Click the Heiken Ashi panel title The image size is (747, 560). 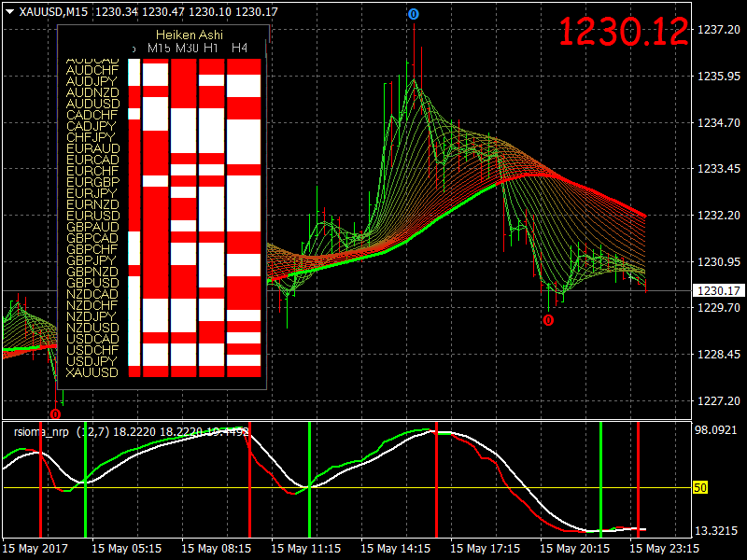tap(190, 35)
